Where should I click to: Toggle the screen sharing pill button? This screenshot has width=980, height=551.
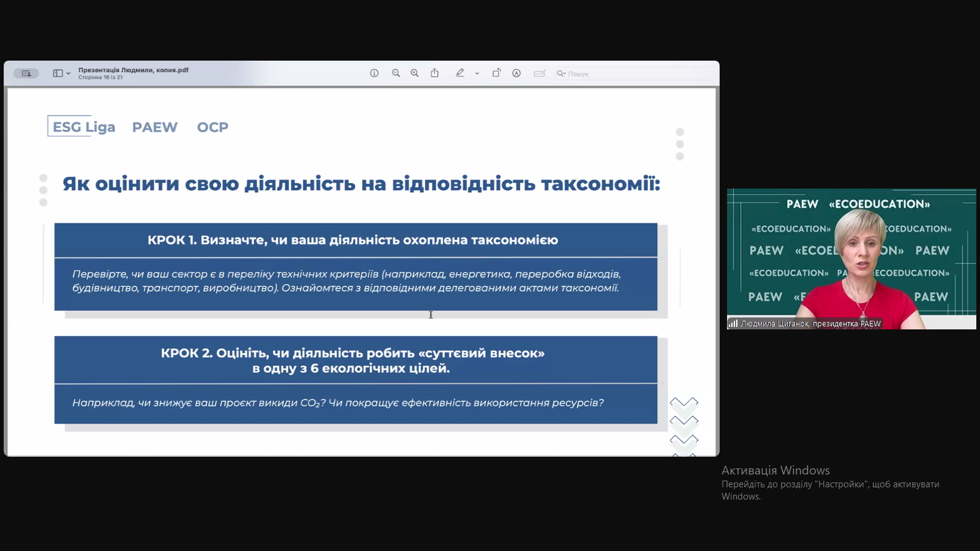(x=26, y=73)
